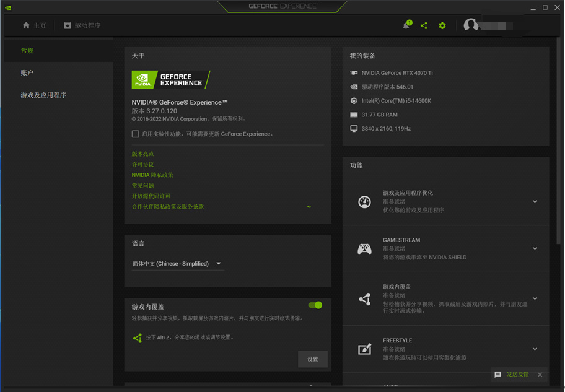Click the home icon beside 主页
Screen dimensions: 565x392
(x=26, y=25)
